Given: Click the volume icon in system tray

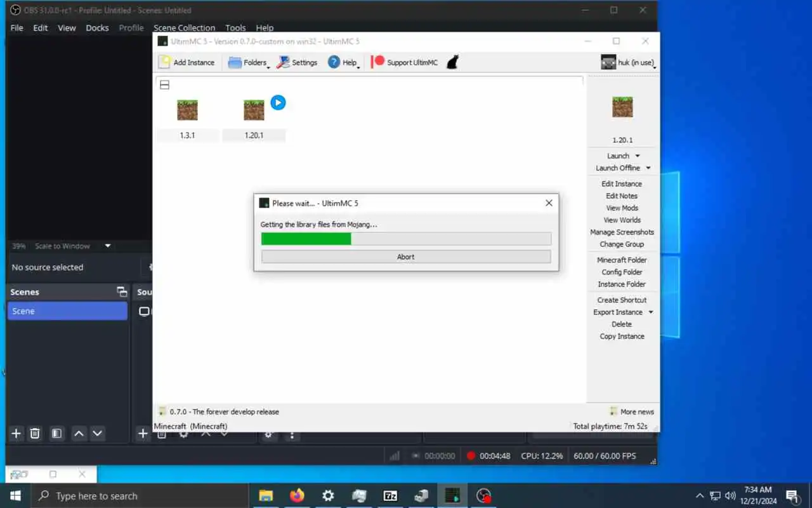Looking at the screenshot, I should (730, 496).
